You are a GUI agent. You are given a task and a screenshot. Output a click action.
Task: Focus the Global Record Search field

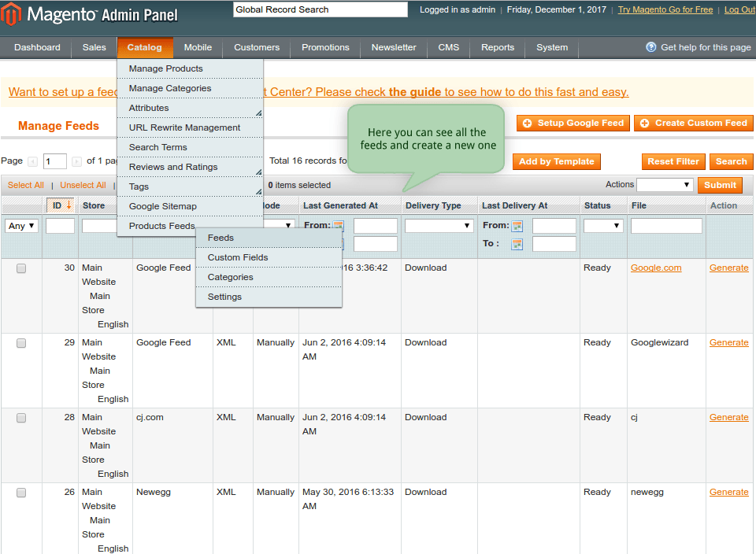(321, 9)
